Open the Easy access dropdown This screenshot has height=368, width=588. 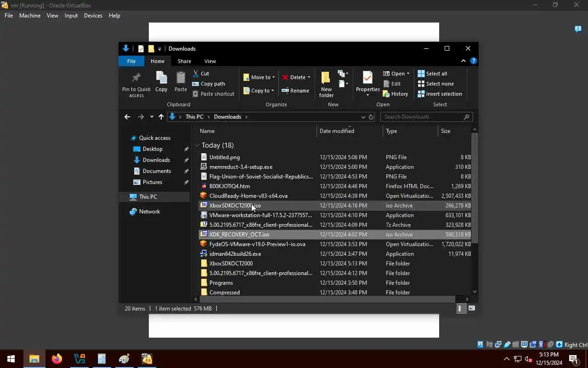(x=343, y=84)
